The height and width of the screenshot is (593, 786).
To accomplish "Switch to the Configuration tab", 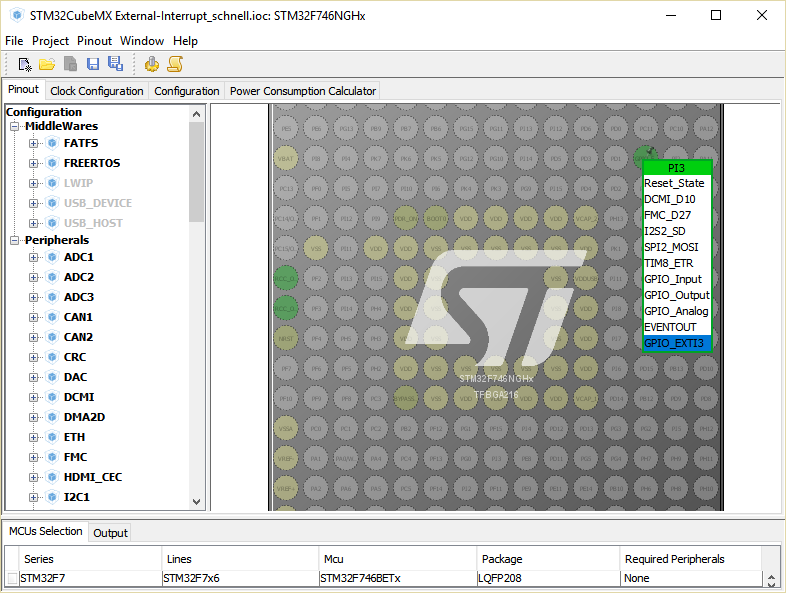I will click(x=186, y=91).
